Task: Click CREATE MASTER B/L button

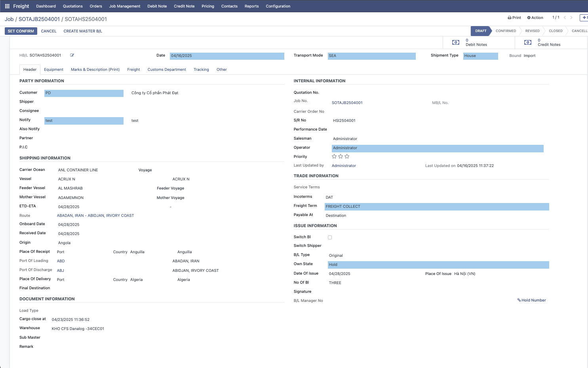Action: [83, 31]
